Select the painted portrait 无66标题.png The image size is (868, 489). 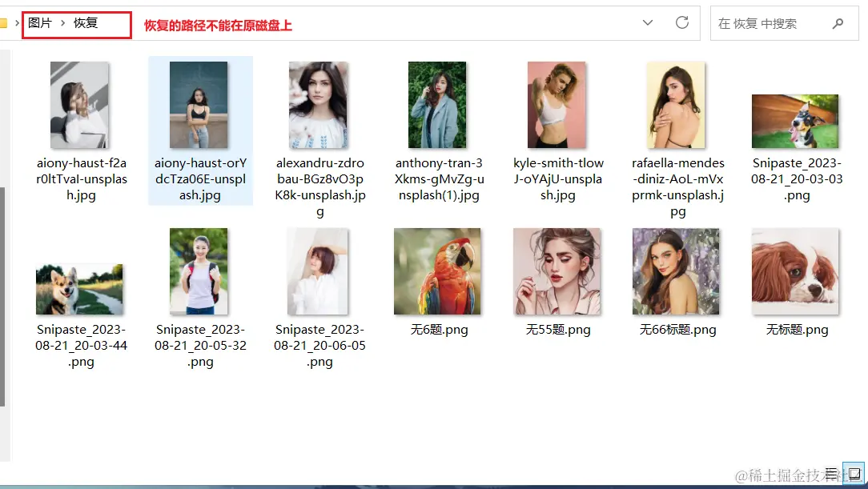(x=677, y=271)
